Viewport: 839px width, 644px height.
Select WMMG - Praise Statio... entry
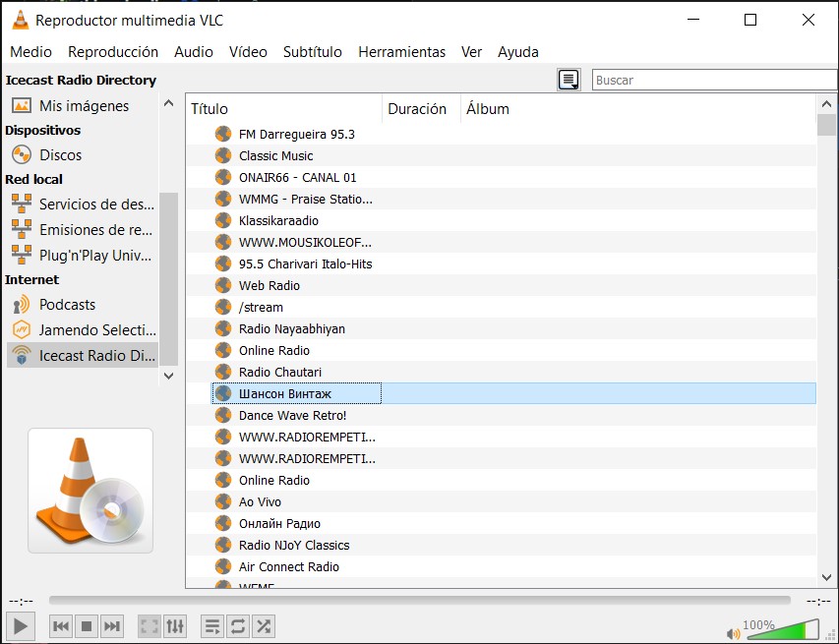(x=501, y=199)
